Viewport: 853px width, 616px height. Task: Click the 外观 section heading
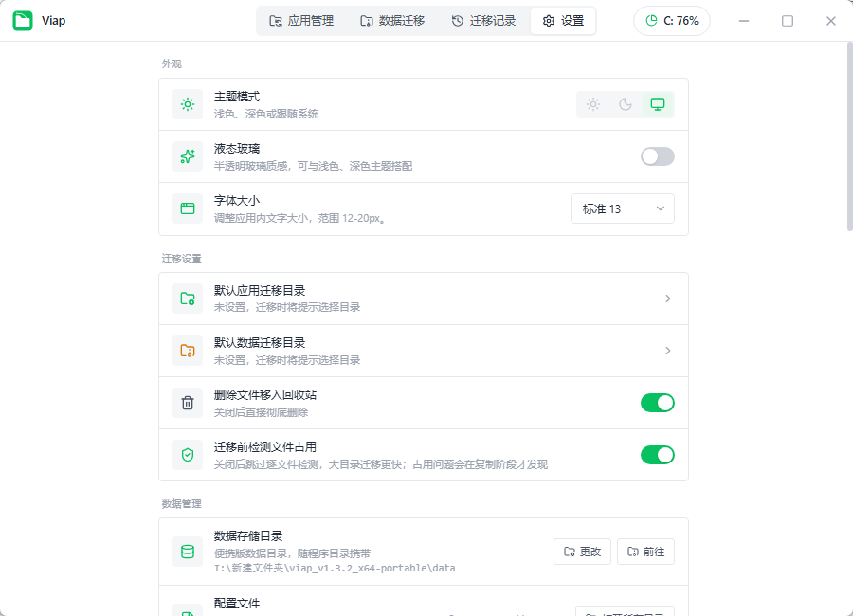pos(172,63)
